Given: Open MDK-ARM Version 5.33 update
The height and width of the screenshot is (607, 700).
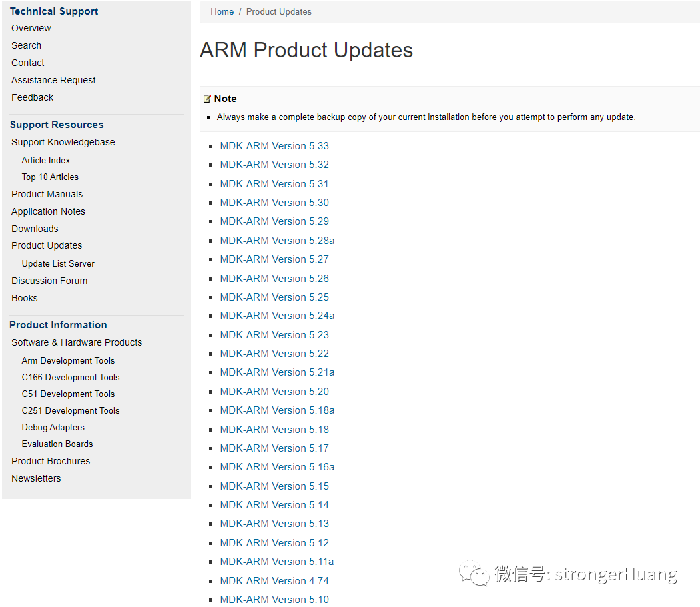Looking at the screenshot, I should (x=274, y=146).
